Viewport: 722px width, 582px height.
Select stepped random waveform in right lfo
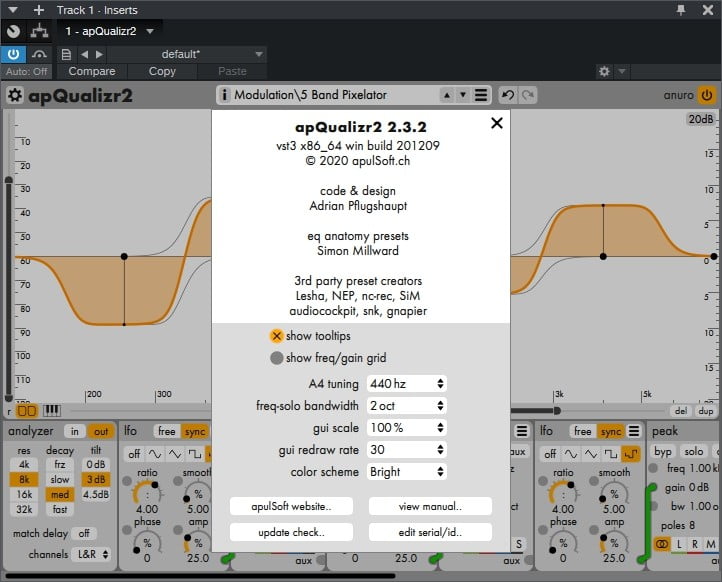pos(631,454)
